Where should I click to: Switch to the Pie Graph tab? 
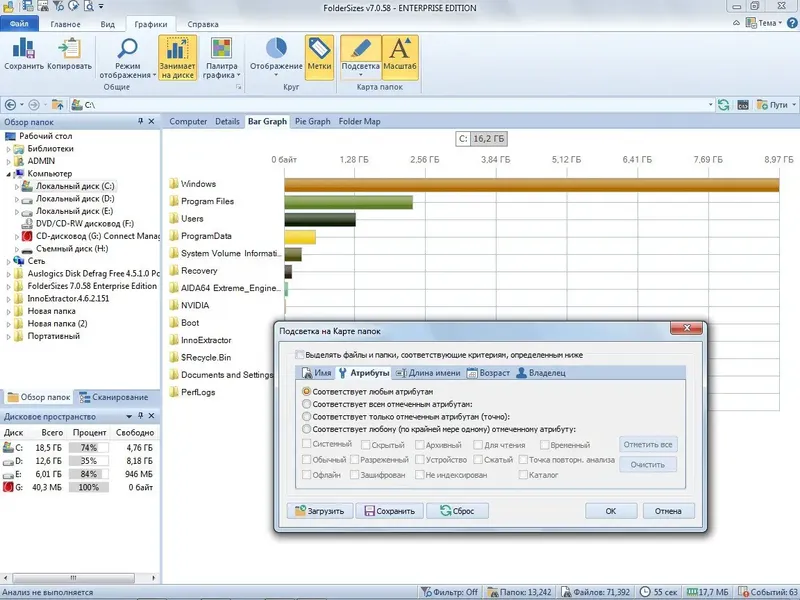coord(312,121)
